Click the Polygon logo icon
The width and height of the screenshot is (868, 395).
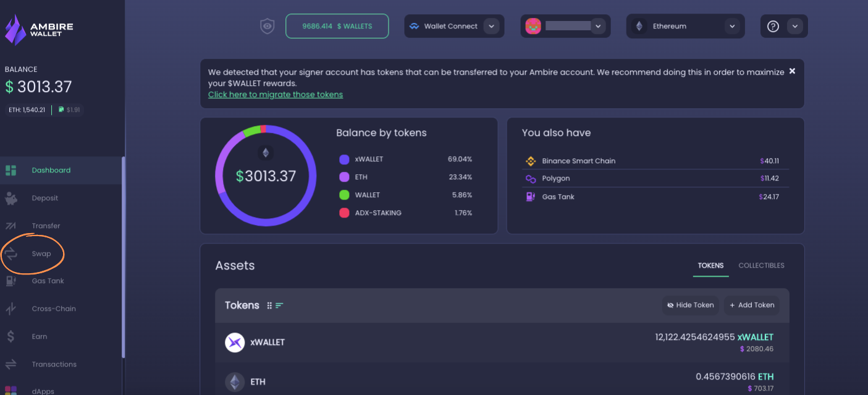[530, 179]
